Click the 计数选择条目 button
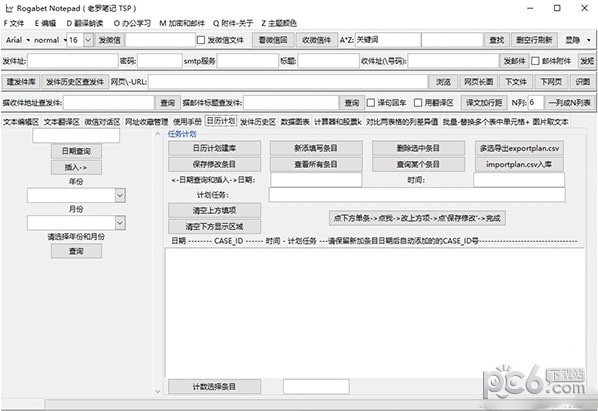This screenshot has height=411, width=598. click(214, 387)
